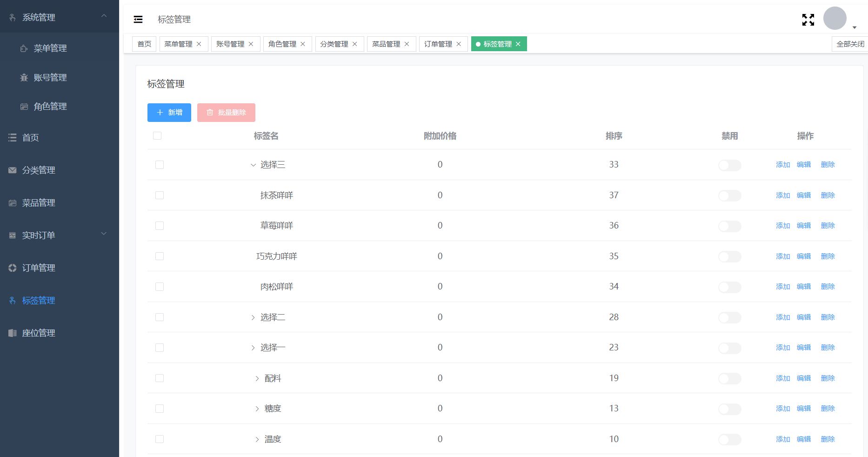
Task: Toggle the 禁用 switch for 选择三
Action: [730, 165]
